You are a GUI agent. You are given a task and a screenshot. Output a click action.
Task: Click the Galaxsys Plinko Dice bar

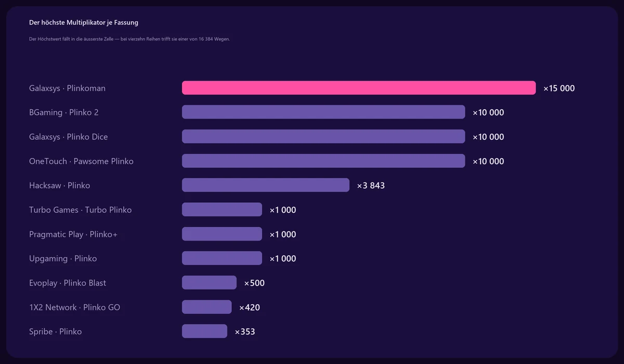tap(323, 137)
